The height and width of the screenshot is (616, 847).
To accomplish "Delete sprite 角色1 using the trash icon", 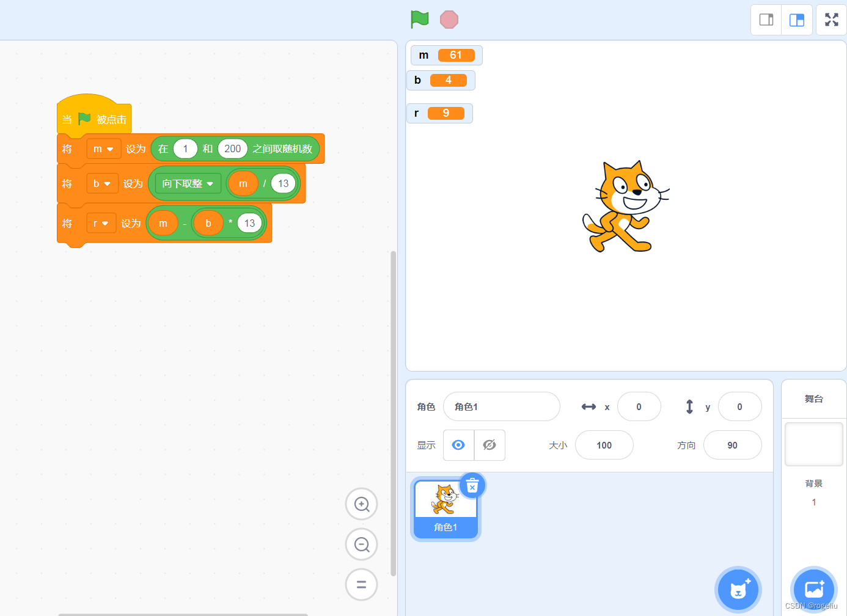I will point(472,486).
